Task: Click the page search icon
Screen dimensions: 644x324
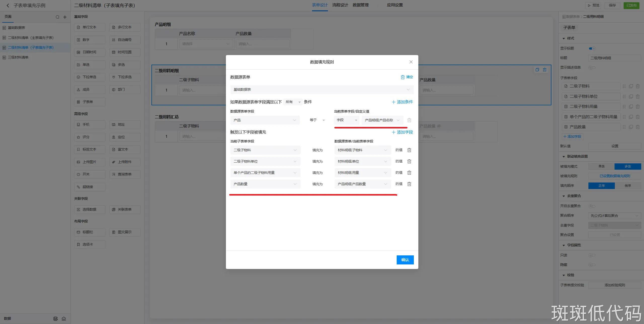Action: pos(58,17)
